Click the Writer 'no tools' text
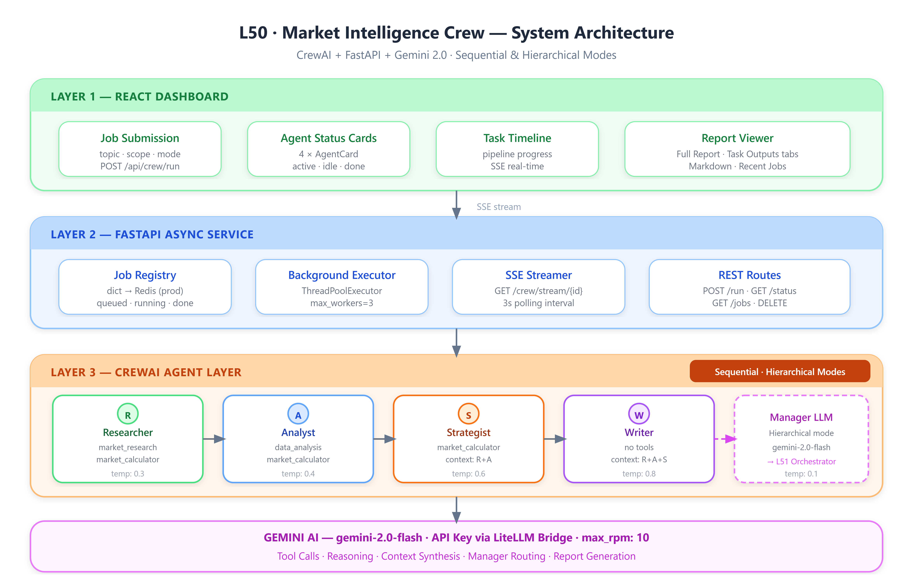This screenshot has width=913, height=588. [x=639, y=448]
